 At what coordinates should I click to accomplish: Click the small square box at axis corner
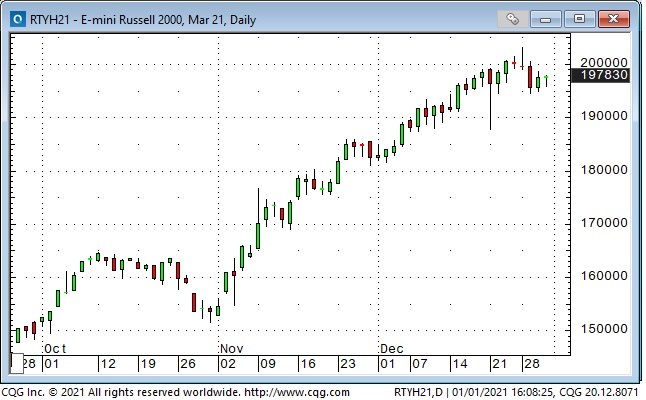point(16,363)
